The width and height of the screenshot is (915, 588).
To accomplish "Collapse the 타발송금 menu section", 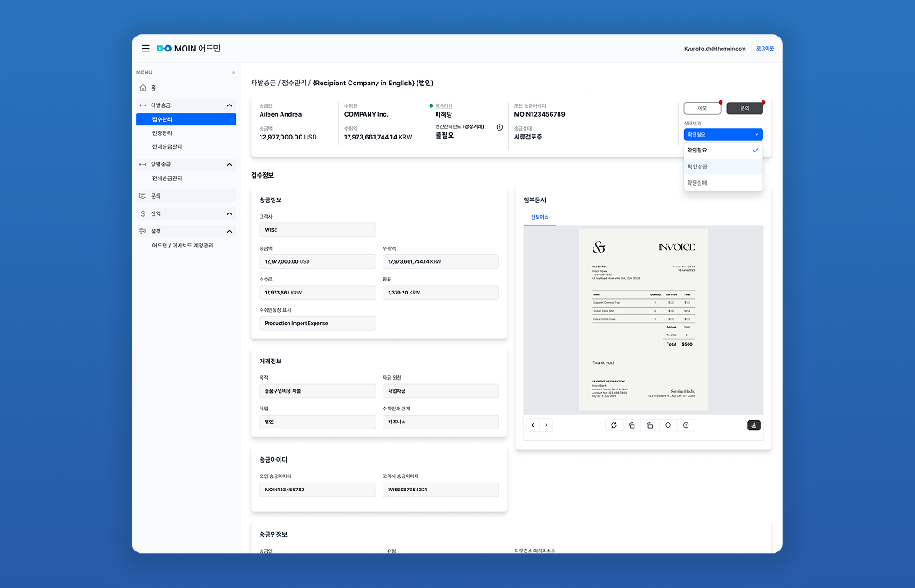I will 229,105.
